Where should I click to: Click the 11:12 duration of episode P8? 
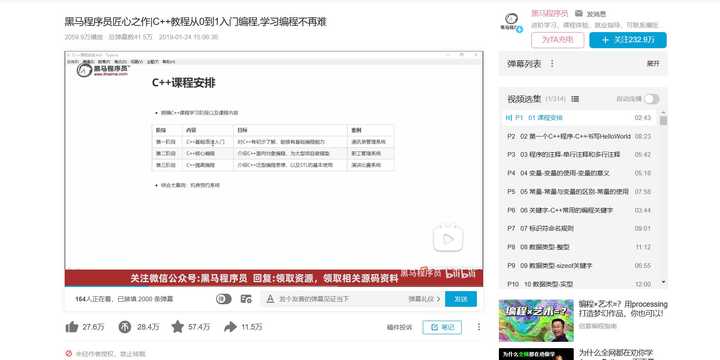(642, 247)
